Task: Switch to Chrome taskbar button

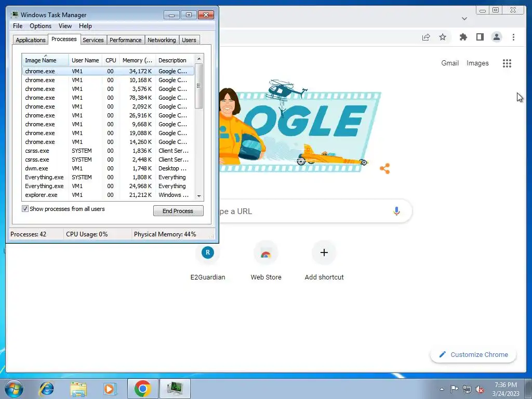Action: click(142, 389)
